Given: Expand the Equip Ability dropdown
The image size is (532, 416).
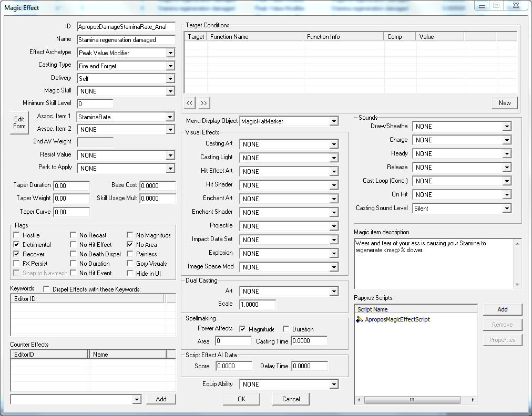Looking at the screenshot, I should click(x=334, y=384).
